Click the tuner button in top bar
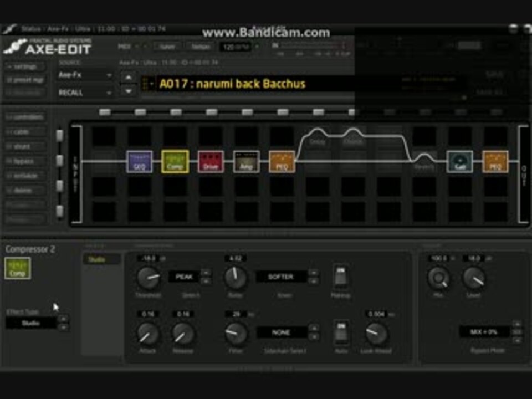Viewport: 532px width, 399px height. click(168, 47)
